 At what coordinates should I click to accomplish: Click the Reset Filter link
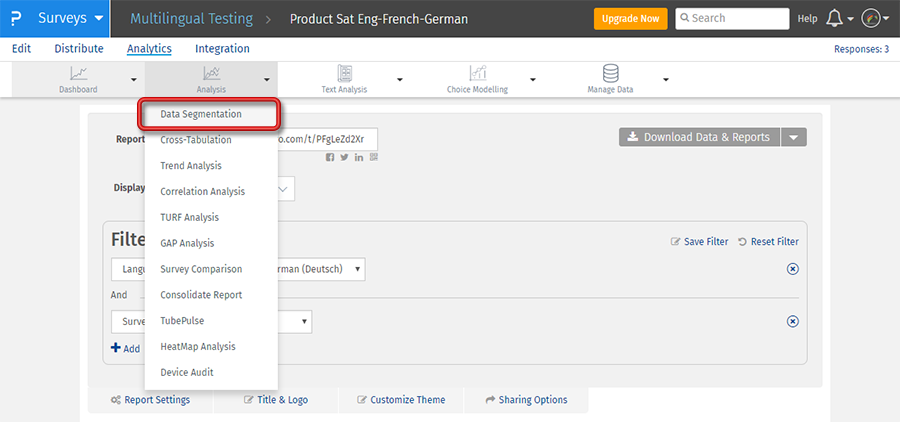pyautogui.click(x=768, y=241)
